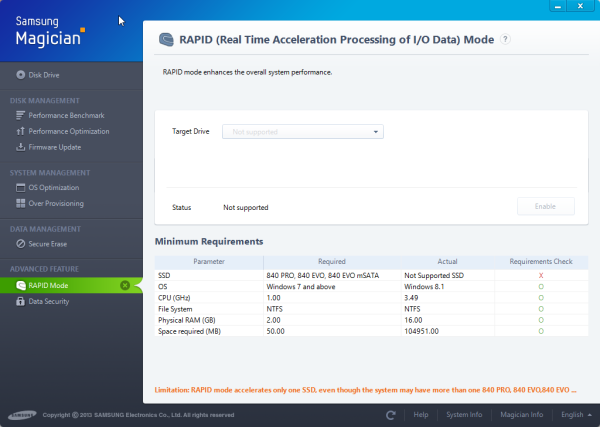Click the Performance Benchmark bars icon
Screen dimensions: 600x427
click(x=21, y=116)
